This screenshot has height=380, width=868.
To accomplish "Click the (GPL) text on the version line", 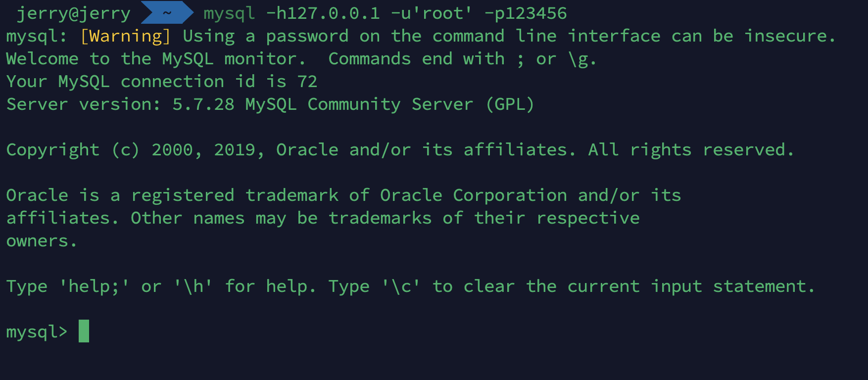I will (x=510, y=104).
